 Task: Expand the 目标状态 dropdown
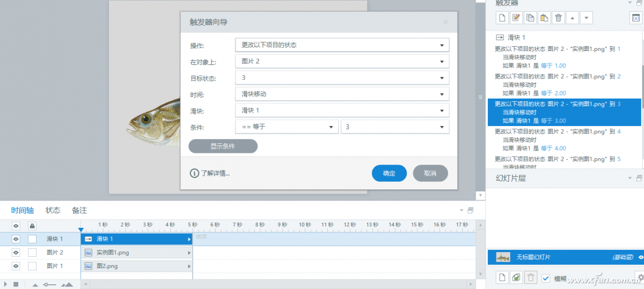(x=342, y=78)
